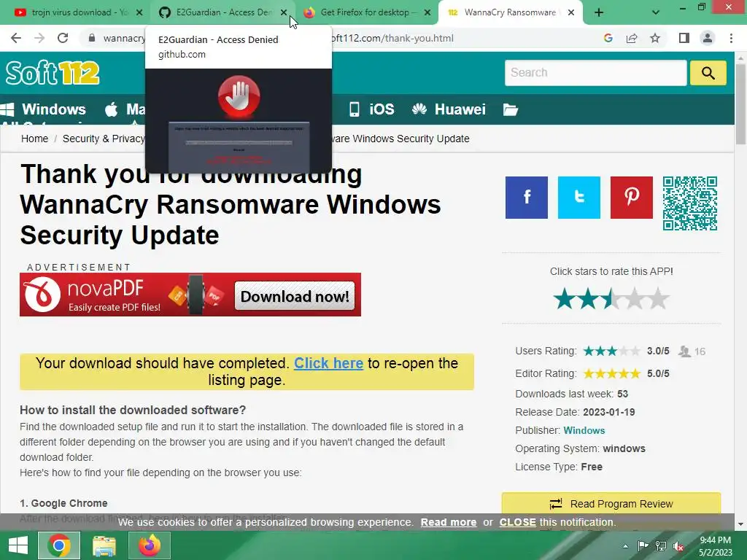Click the users rating count 16

(700, 351)
